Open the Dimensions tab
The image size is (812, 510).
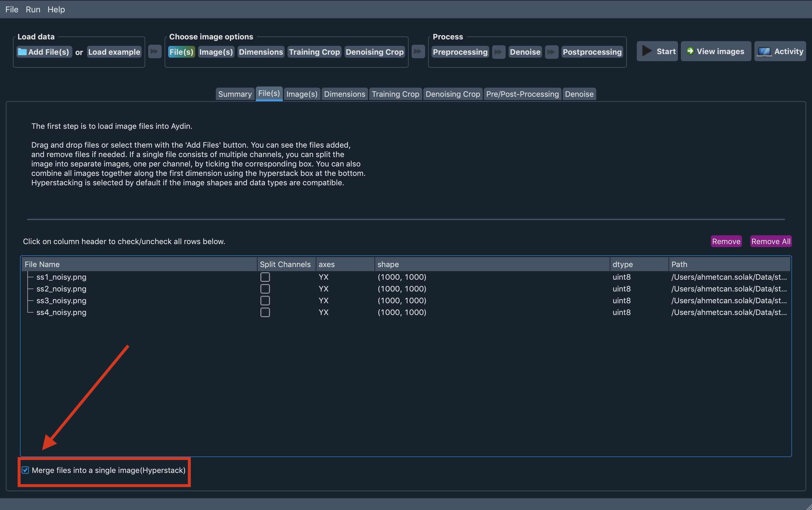[x=345, y=94]
